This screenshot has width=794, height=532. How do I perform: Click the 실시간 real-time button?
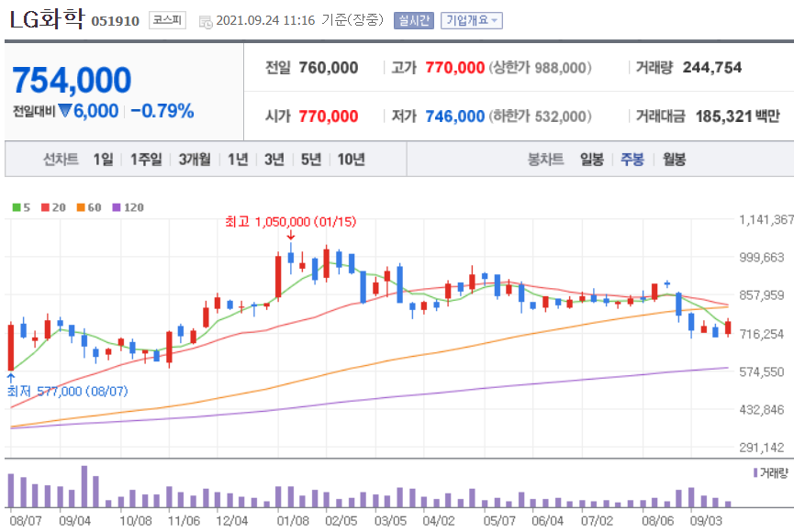click(x=414, y=20)
